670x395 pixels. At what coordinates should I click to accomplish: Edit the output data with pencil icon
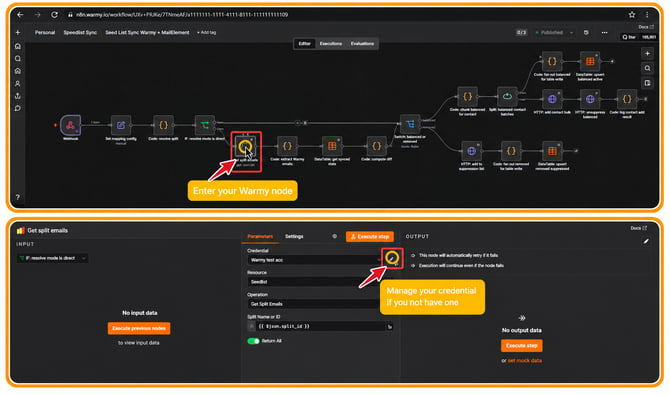click(646, 242)
